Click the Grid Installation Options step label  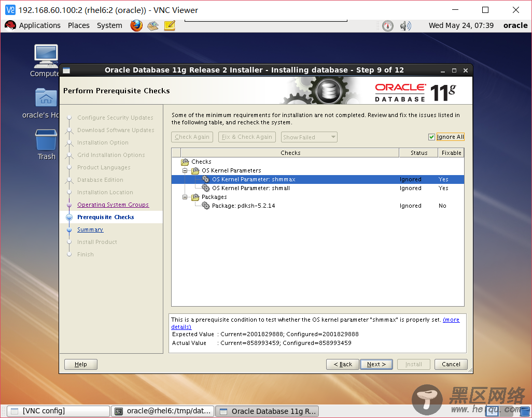111,155
